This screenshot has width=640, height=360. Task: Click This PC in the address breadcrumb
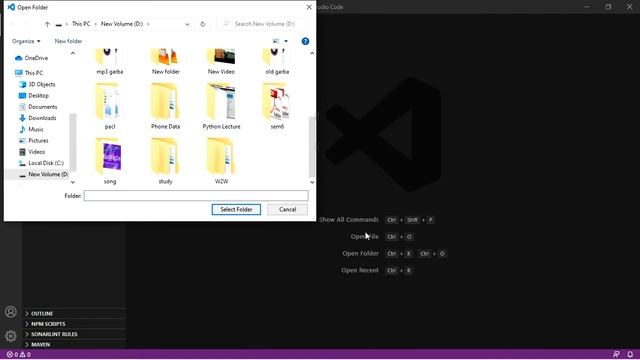(81, 24)
